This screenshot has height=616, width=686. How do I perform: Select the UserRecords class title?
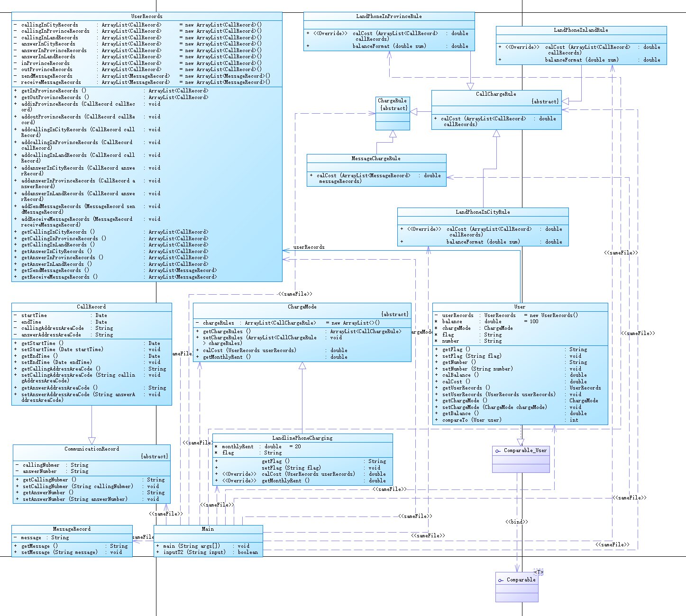[x=146, y=17]
